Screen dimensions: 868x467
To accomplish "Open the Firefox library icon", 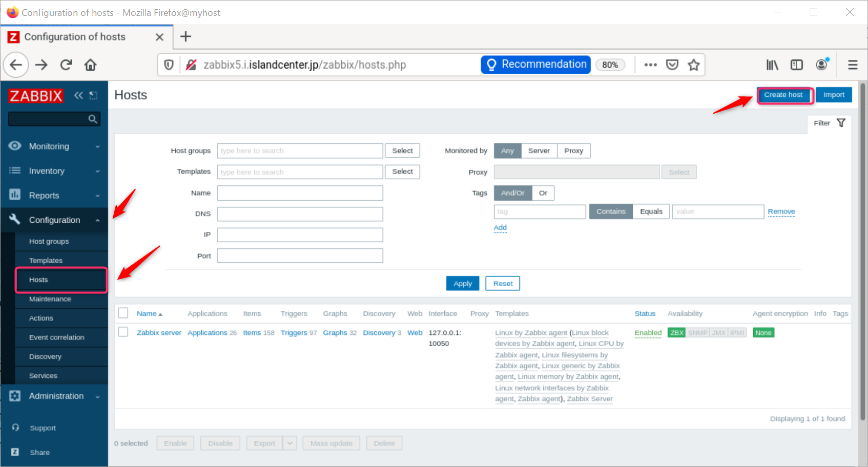I will (x=772, y=65).
